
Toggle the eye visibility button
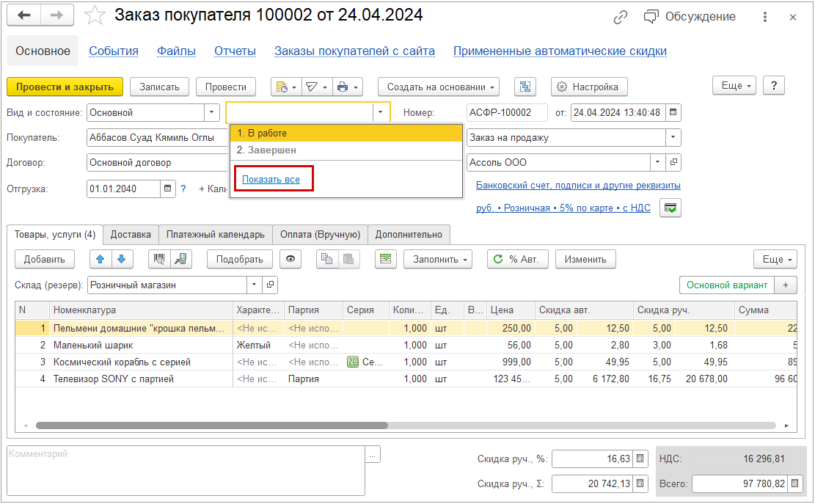[x=290, y=259]
